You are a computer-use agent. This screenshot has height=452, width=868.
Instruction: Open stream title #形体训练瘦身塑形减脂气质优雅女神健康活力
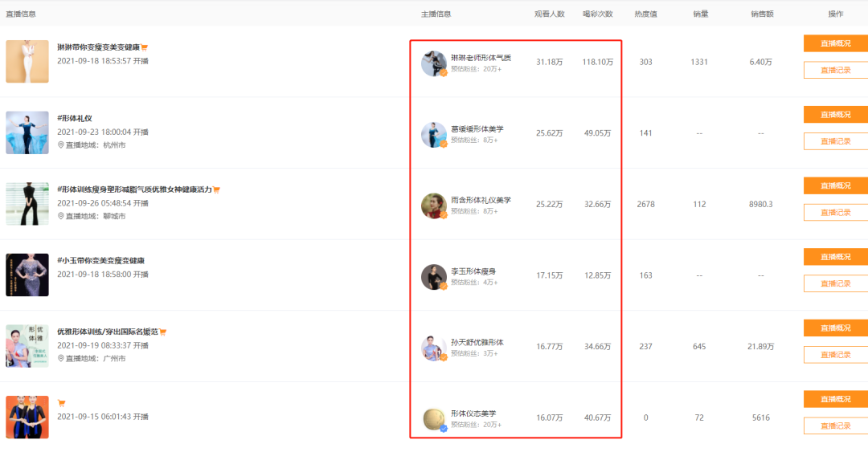click(134, 189)
